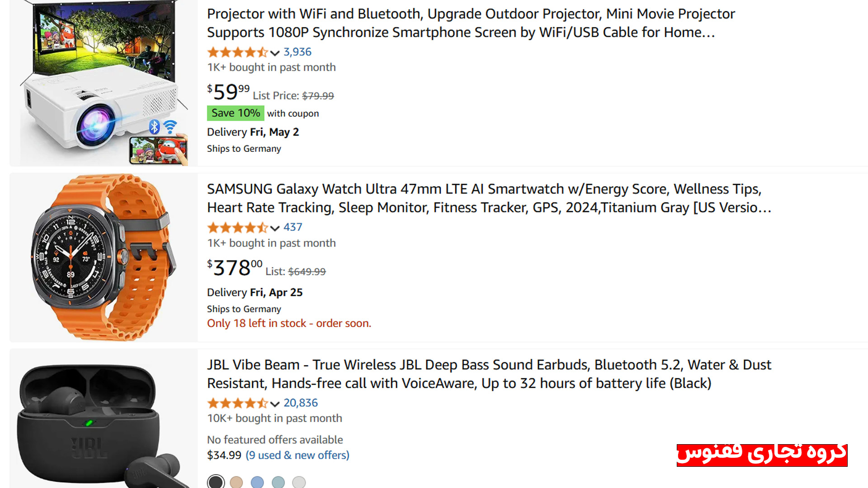Expand Galaxy Watch rating chevron
The image size is (868, 488).
275,228
